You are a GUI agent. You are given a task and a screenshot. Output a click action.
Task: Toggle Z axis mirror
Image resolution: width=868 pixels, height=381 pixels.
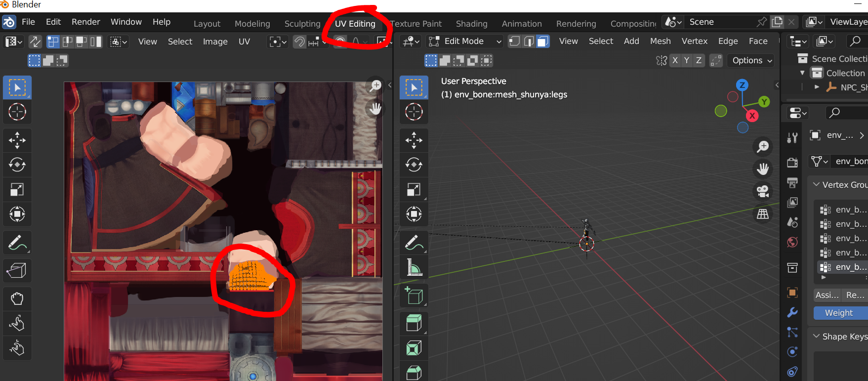pyautogui.click(x=699, y=60)
